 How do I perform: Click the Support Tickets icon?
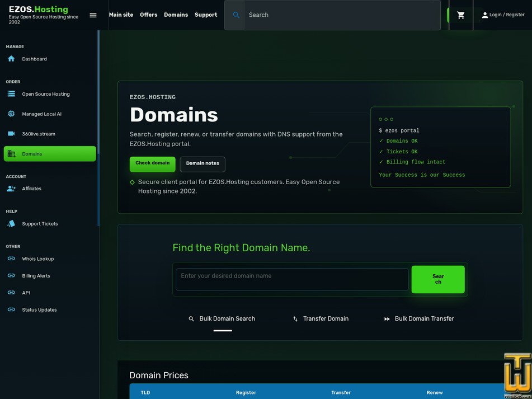[11, 224]
